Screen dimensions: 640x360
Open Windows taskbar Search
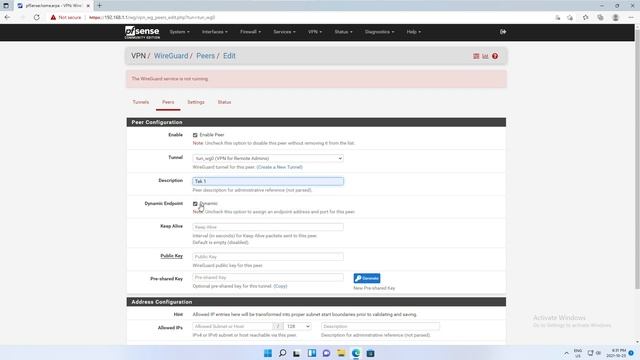pos(282,353)
